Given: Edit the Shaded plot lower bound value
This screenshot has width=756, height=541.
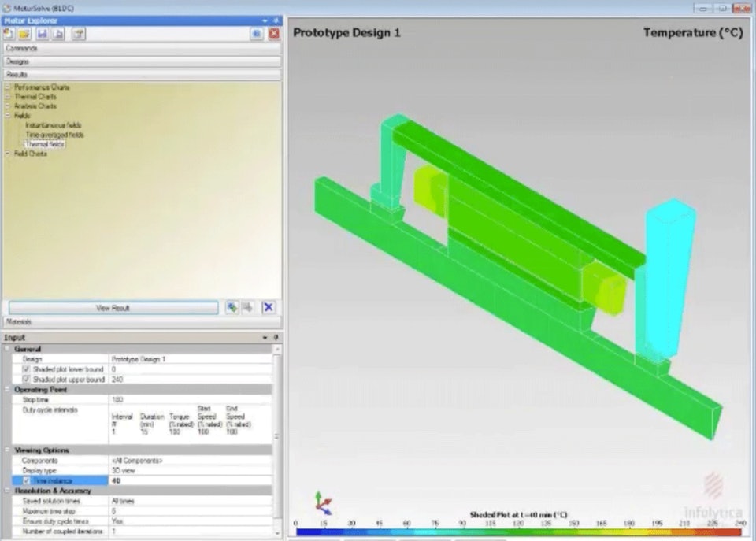Looking at the screenshot, I should pos(191,369).
